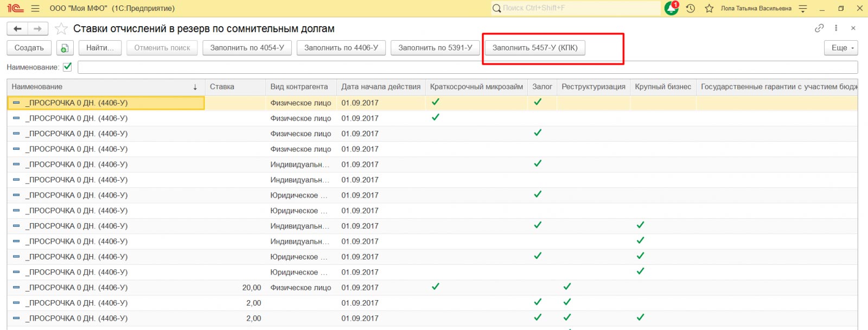Click the Реструктуризация column header

(x=593, y=87)
